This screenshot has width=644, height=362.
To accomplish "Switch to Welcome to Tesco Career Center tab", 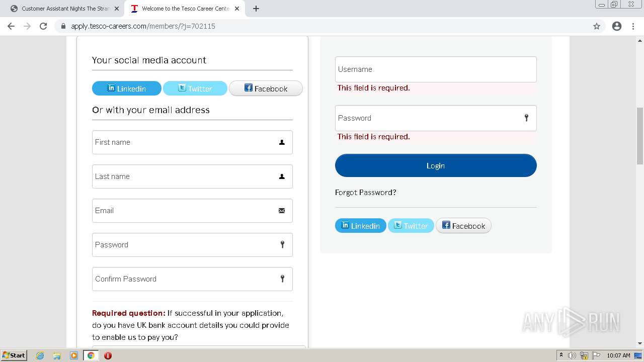I will tap(184, 9).
